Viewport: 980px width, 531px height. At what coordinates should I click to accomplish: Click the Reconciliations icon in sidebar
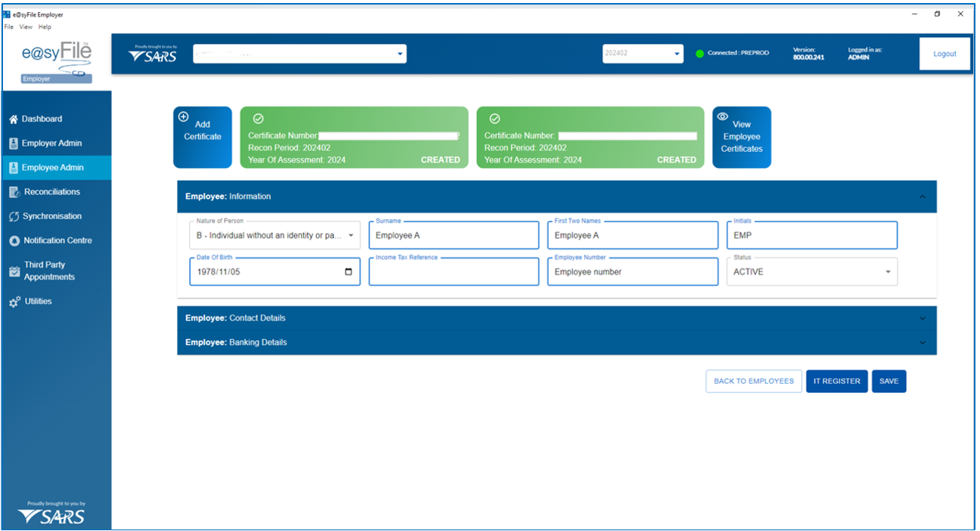point(14,192)
